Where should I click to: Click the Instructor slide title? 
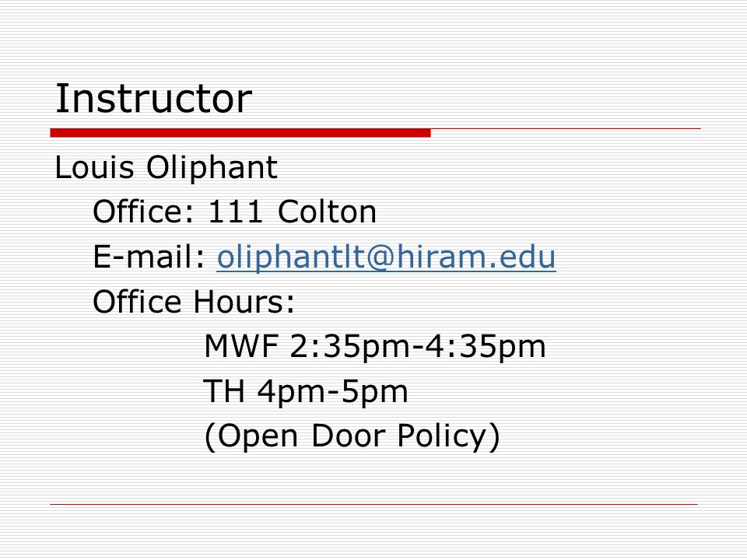click(153, 99)
